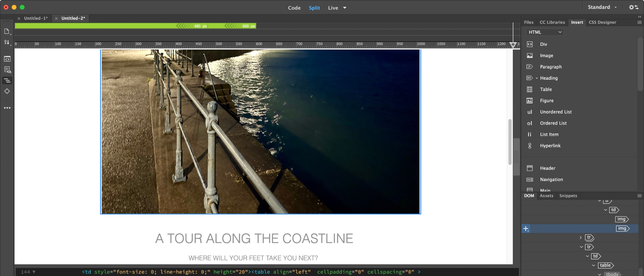Viewport: 644px width, 276px height.
Task: Click the Div insert icon
Action: 530,44
